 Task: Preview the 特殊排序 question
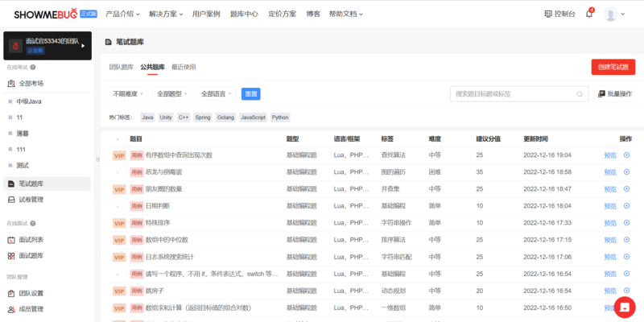(610, 223)
